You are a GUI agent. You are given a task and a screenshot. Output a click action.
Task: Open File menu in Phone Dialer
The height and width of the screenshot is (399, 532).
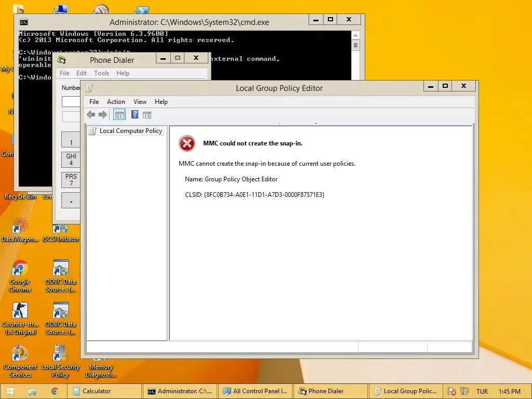[64, 73]
